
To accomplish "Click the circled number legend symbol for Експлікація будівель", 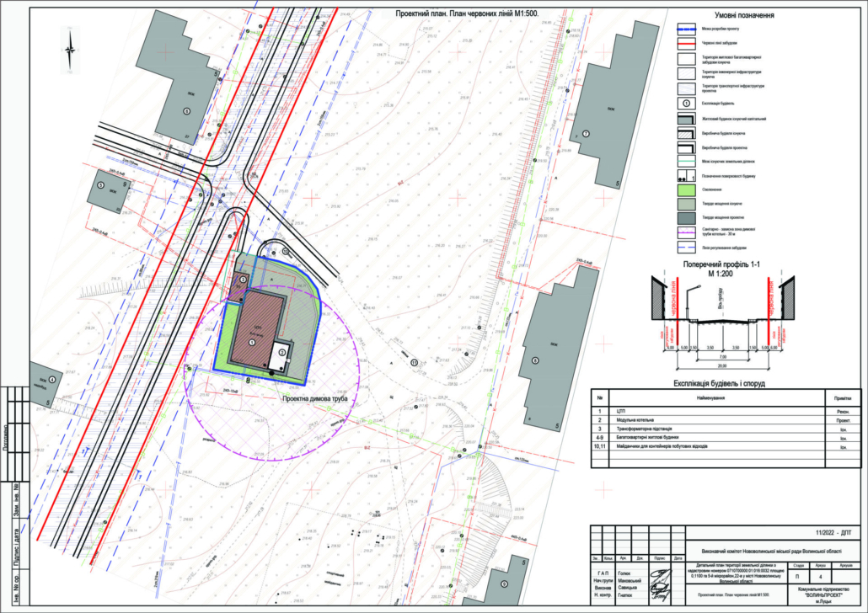I will point(686,102).
